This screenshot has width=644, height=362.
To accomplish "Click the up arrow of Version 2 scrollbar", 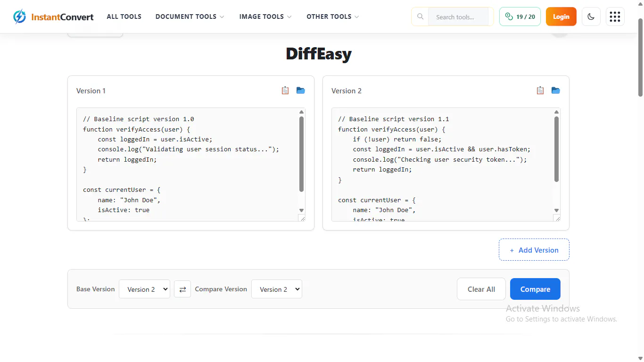I will (x=557, y=112).
